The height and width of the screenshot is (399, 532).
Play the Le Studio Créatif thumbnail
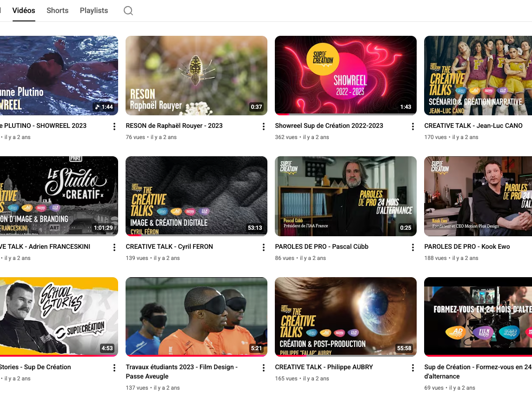(59, 196)
